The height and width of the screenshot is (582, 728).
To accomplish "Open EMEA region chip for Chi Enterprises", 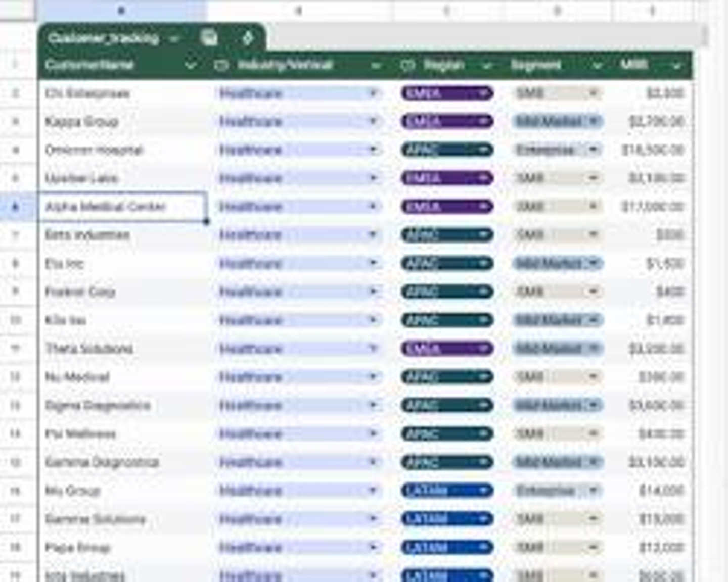I will click(x=447, y=93).
